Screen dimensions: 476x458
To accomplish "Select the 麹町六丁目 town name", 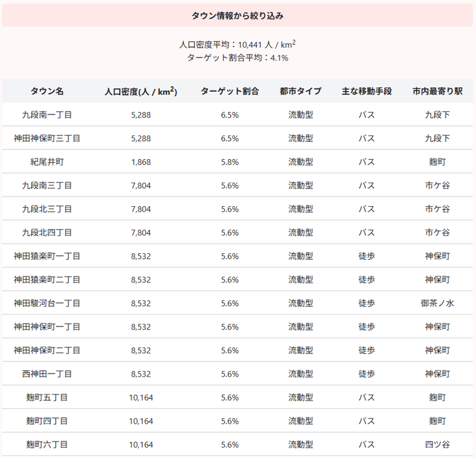I will [x=47, y=445].
